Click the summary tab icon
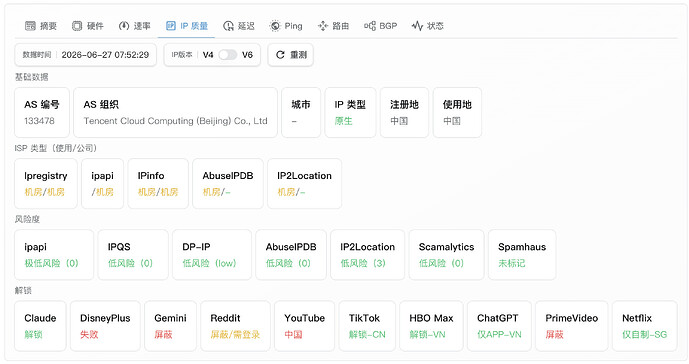689x364 pixels. [x=30, y=26]
